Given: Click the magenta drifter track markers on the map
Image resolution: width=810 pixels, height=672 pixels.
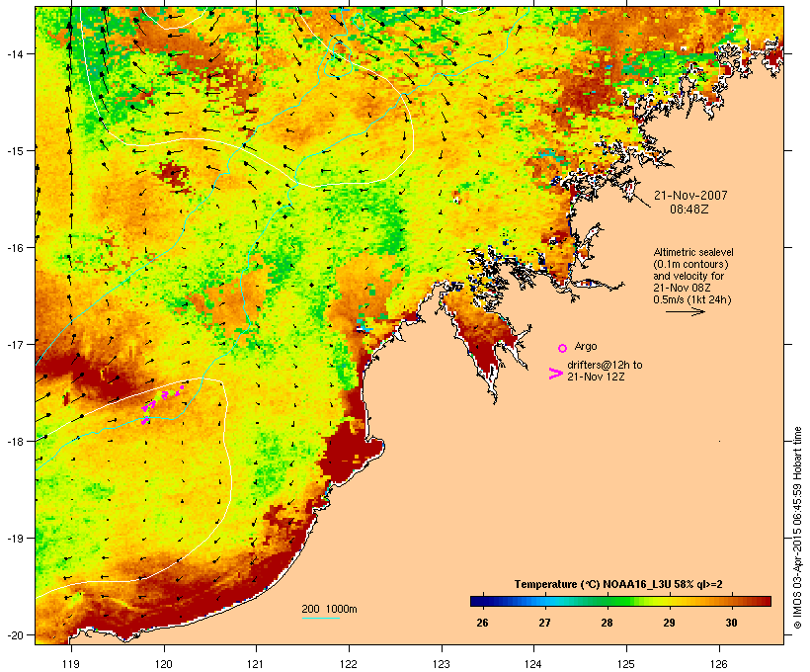Looking at the screenshot, I should (x=162, y=404).
